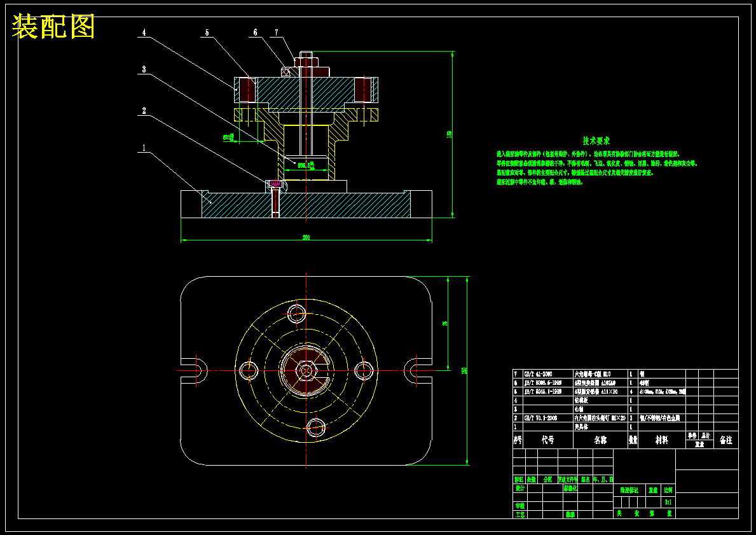Click the magenta screw in the section view
The image size is (756, 535).
coord(276,184)
